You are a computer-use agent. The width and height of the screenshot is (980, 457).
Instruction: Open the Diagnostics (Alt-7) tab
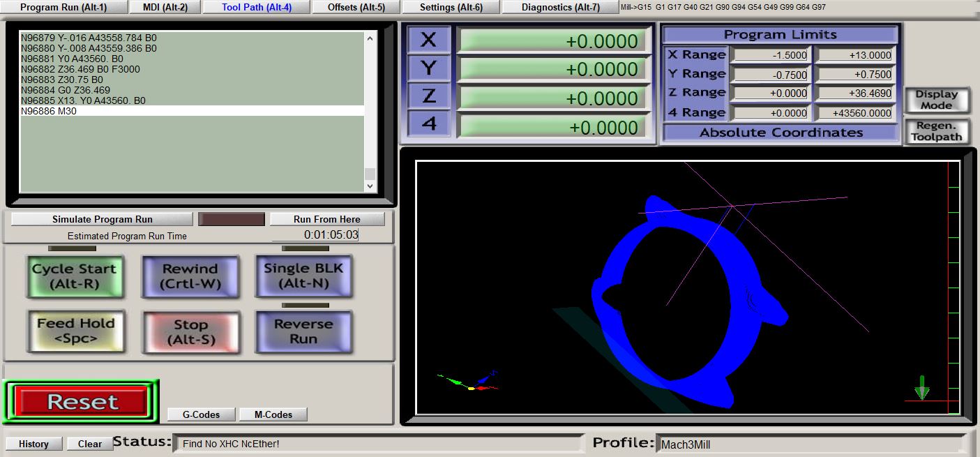click(560, 8)
